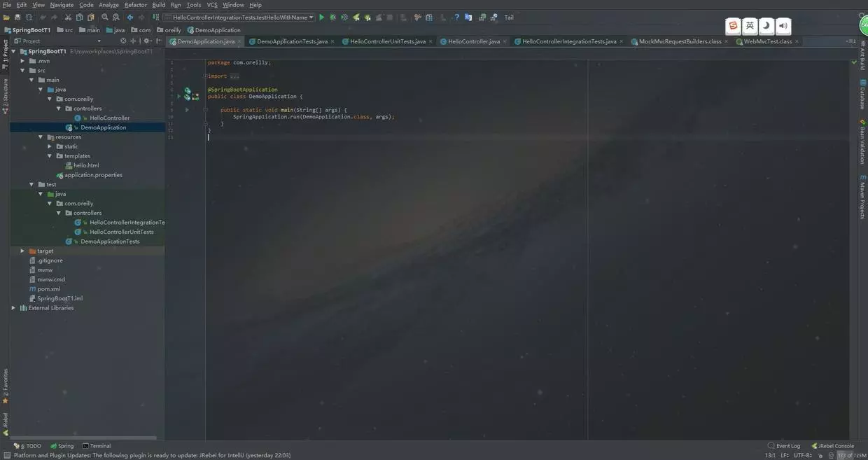
Task: Collapse the SpringBootT1 root tree node
Action: (x=13, y=51)
